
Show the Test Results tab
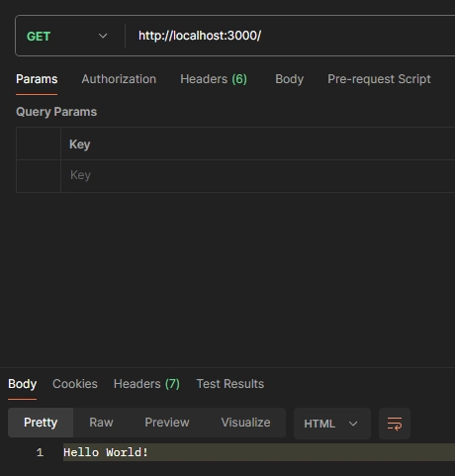(x=230, y=384)
